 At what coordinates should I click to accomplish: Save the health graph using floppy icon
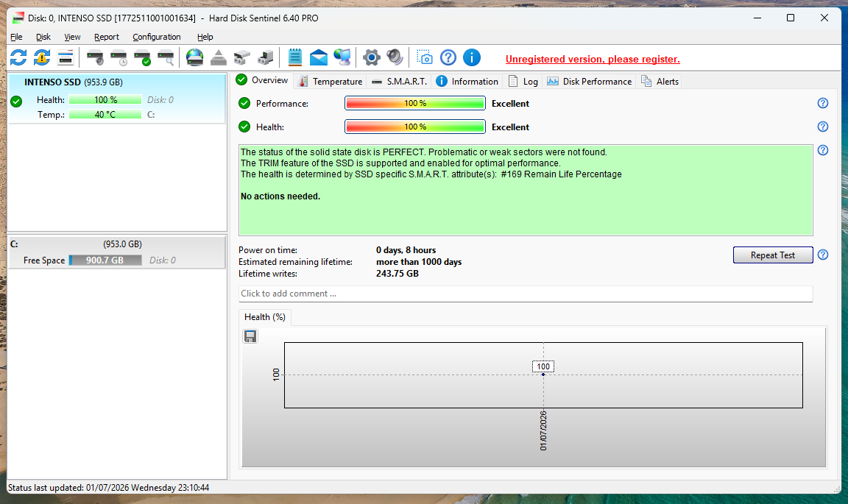[250, 336]
